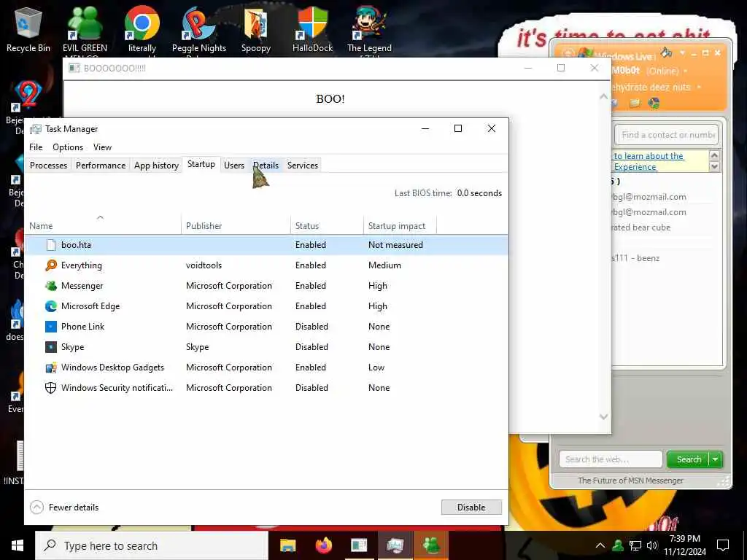Click the volume speaker tray icon
This screenshot has width=747, height=560.
[x=651, y=545]
